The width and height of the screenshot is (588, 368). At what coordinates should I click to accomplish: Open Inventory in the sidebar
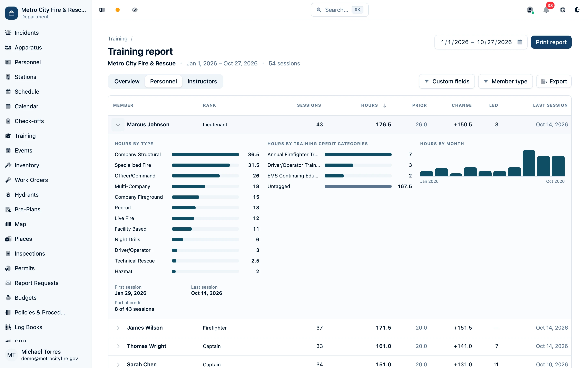click(46, 165)
